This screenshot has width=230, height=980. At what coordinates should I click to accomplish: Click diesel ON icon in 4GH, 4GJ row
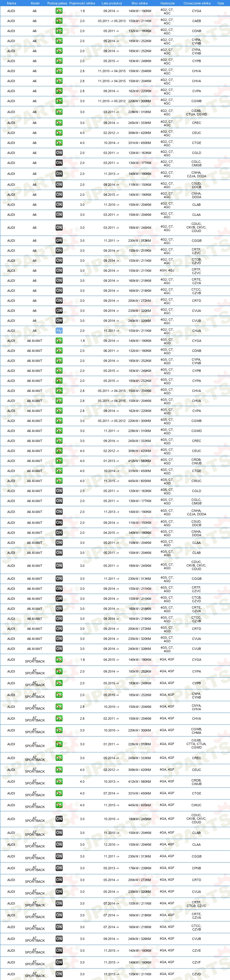click(59, 271)
